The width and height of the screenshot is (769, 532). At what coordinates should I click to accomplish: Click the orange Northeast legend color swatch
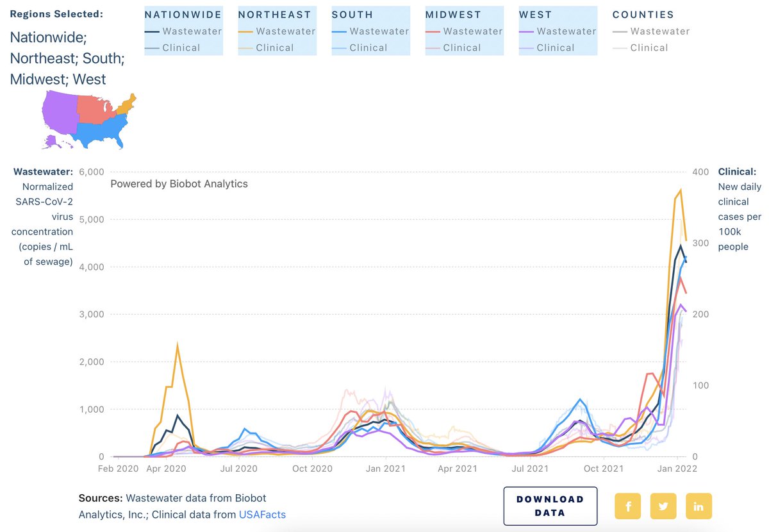tap(245, 31)
